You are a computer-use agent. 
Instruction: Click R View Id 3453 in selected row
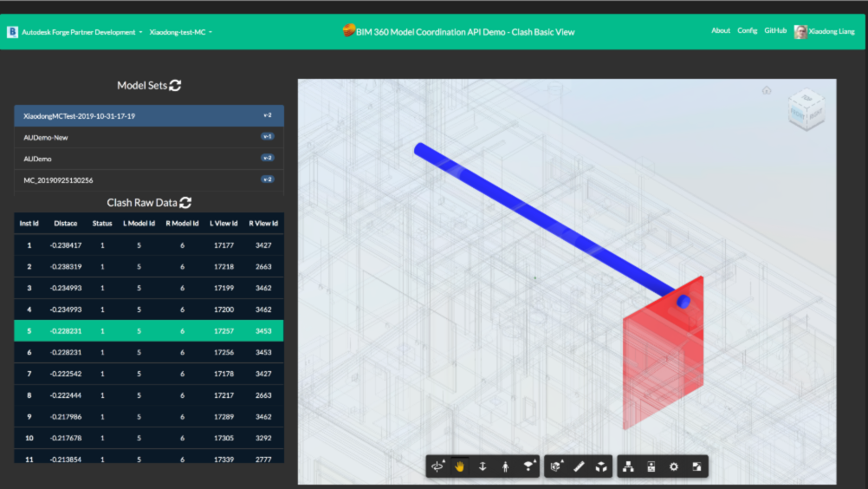pos(263,330)
